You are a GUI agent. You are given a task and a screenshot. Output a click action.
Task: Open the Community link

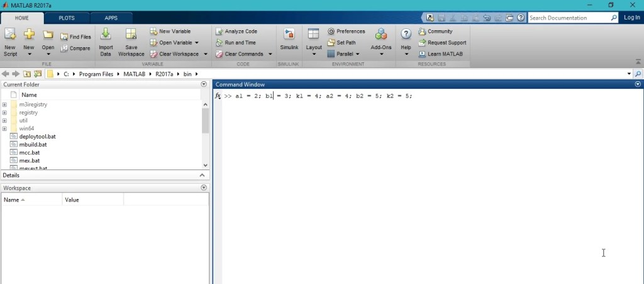(x=435, y=31)
